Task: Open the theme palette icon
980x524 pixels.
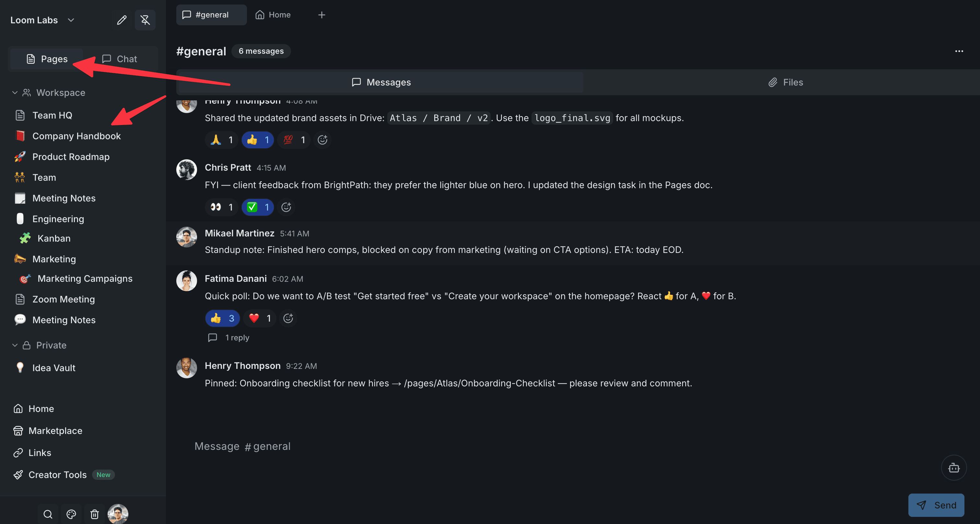Action: tap(71, 514)
